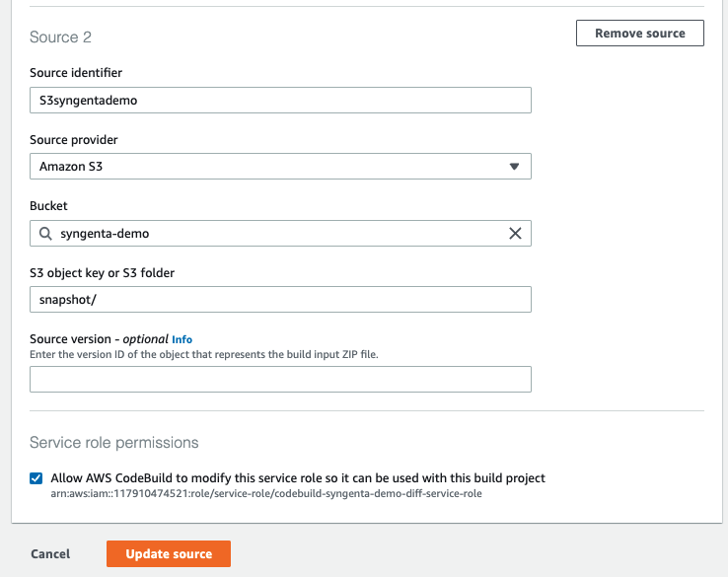The width and height of the screenshot is (728, 577).
Task: Click the search magnifier in Bucket field
Action: pyautogui.click(x=46, y=234)
